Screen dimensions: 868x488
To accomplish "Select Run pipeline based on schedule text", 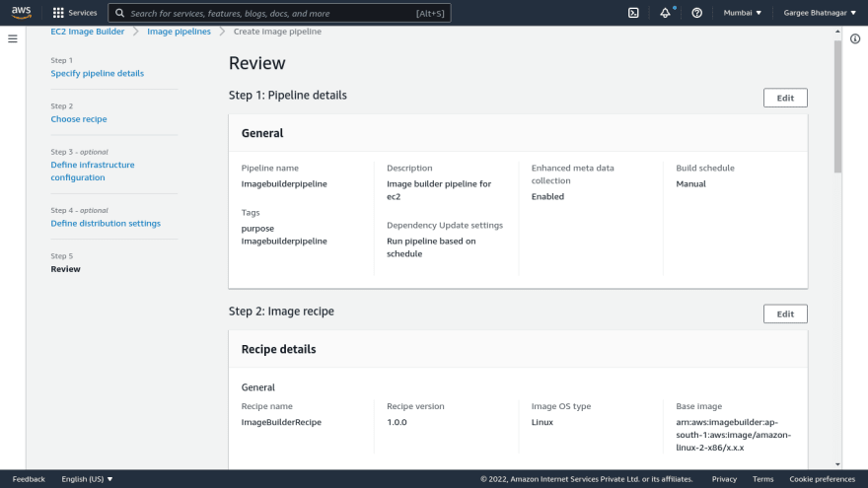I will point(431,247).
